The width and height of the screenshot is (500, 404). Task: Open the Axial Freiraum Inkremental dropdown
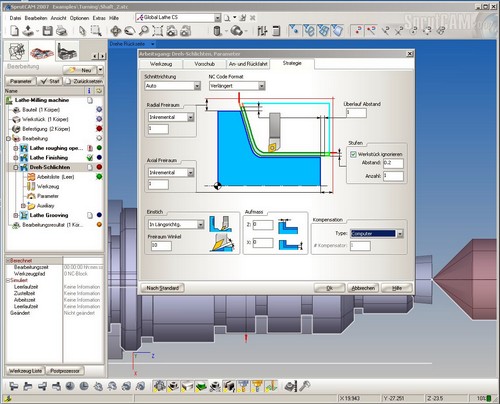pyautogui.click(x=190, y=173)
